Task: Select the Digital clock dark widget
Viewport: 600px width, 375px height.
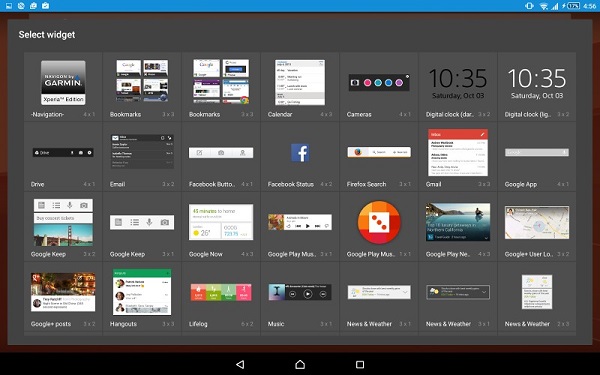Action: click(x=458, y=83)
